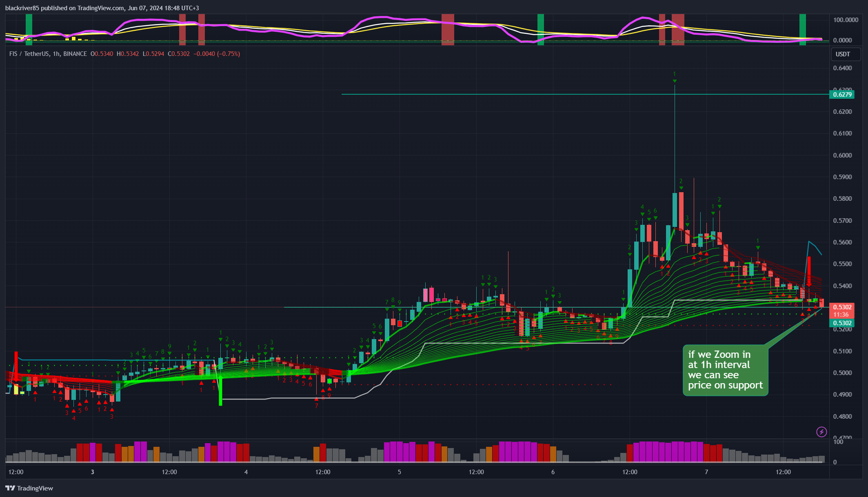Click the 0.6400 price axis label
868x497 pixels.
point(842,68)
